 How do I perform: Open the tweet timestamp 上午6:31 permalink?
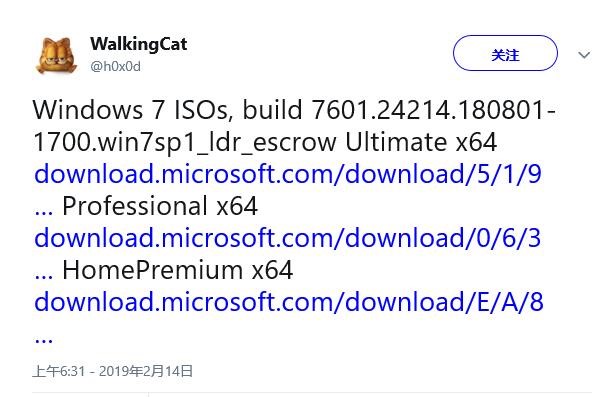(58, 371)
